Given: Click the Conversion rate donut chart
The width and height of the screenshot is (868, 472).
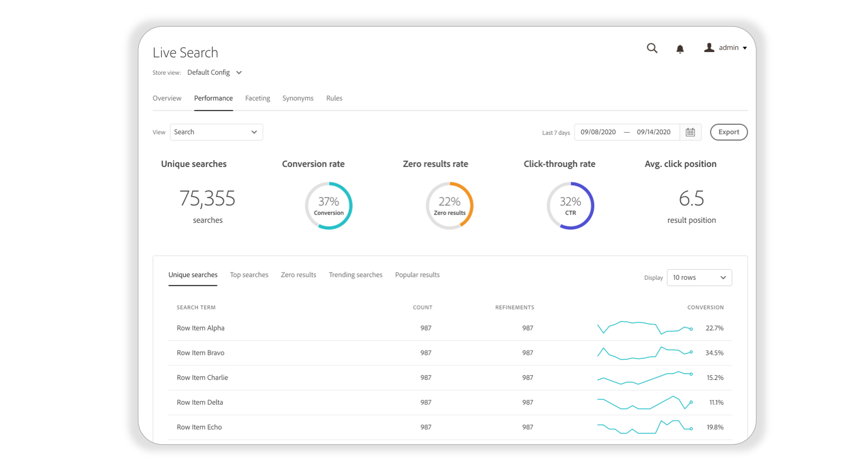Looking at the screenshot, I should (328, 206).
